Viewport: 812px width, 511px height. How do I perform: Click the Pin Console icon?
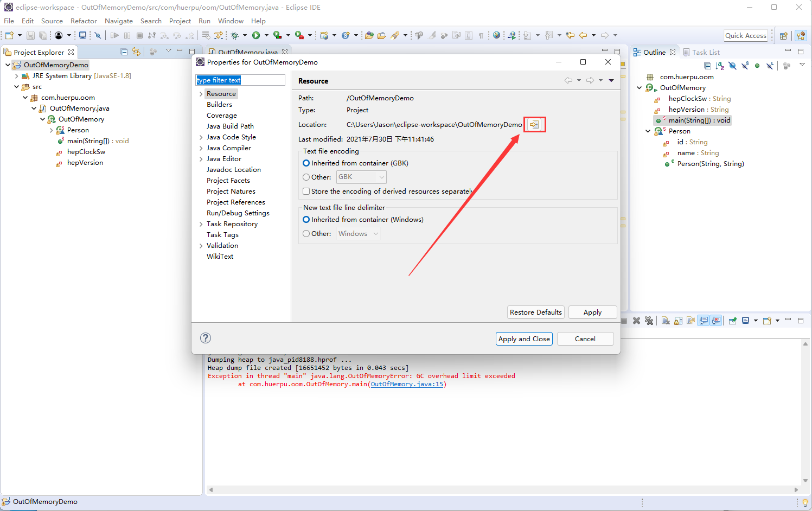click(732, 321)
